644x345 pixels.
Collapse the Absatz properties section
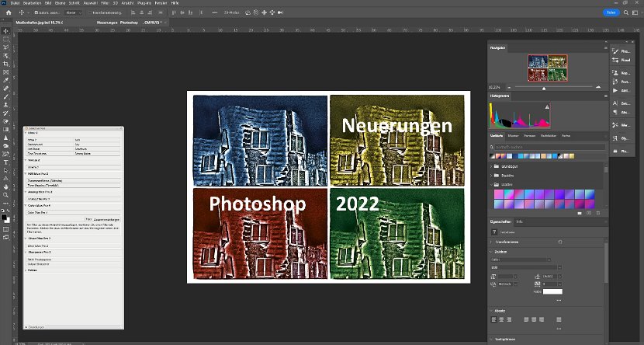491,312
